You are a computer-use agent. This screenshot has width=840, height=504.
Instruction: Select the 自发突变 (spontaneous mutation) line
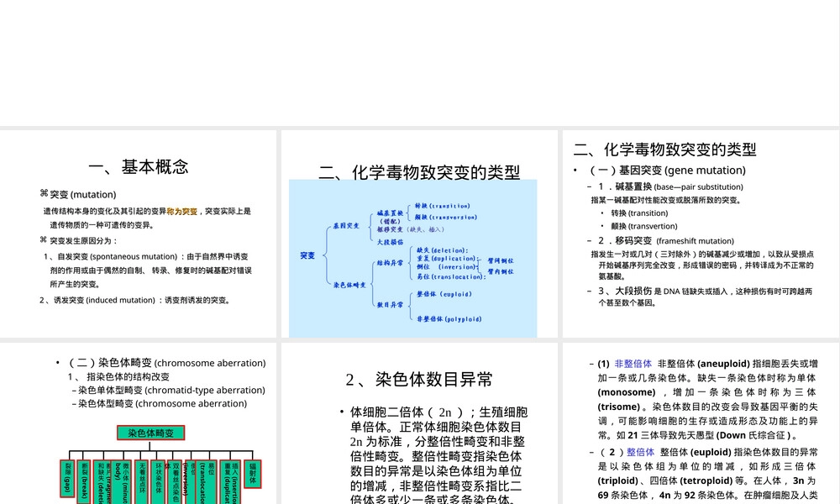point(145,256)
